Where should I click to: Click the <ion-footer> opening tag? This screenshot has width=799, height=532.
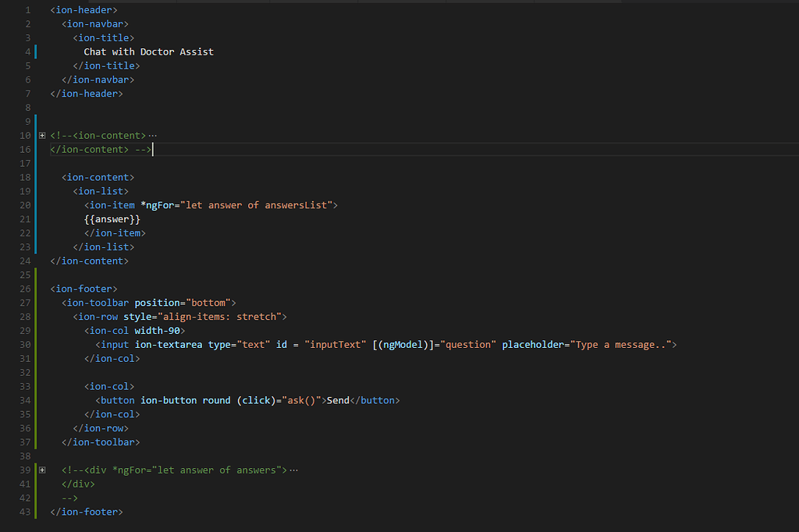pos(84,289)
